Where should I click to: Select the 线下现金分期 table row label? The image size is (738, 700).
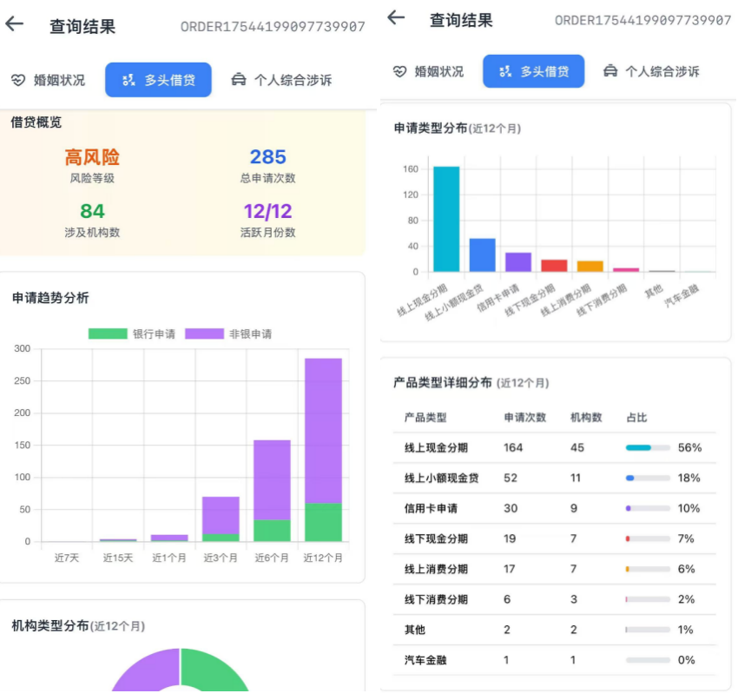pos(437,538)
